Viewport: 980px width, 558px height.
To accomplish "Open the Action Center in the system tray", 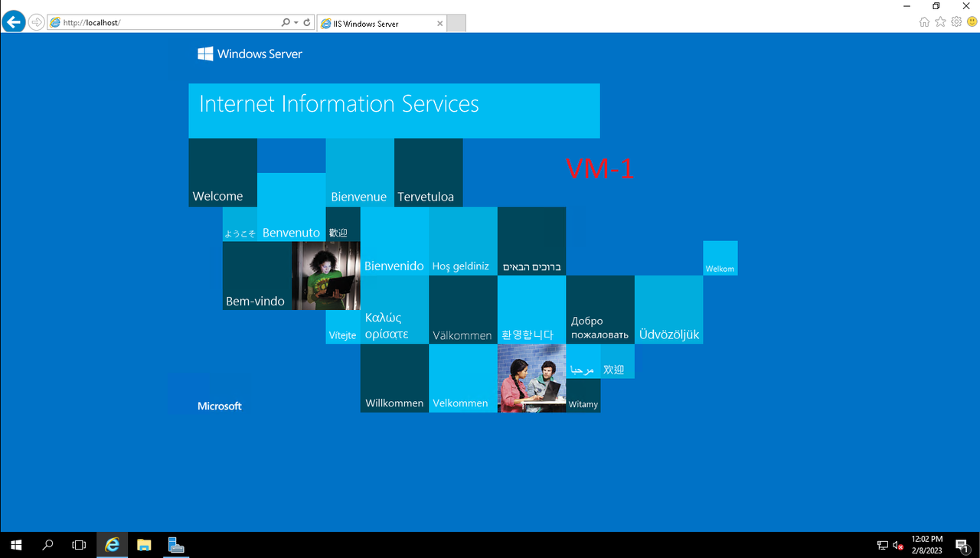I will coord(963,545).
